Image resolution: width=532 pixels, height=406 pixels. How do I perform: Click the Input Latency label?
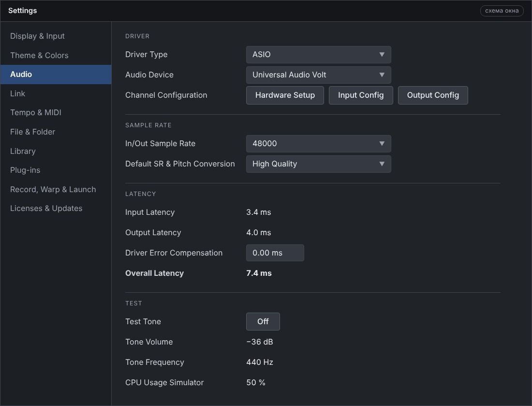point(149,212)
